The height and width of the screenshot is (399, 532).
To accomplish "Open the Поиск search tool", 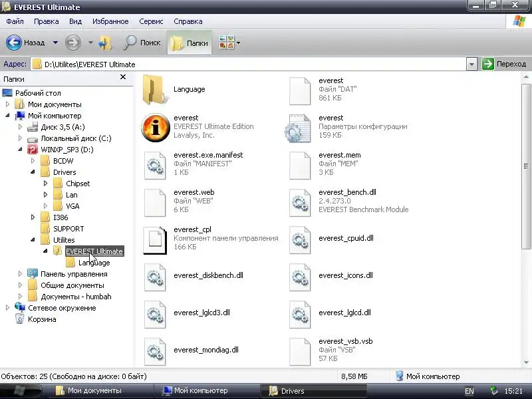I will tap(142, 43).
